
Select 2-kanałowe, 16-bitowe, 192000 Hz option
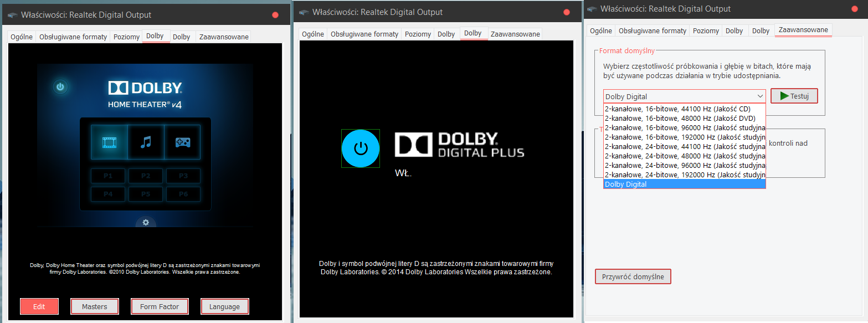click(685, 137)
